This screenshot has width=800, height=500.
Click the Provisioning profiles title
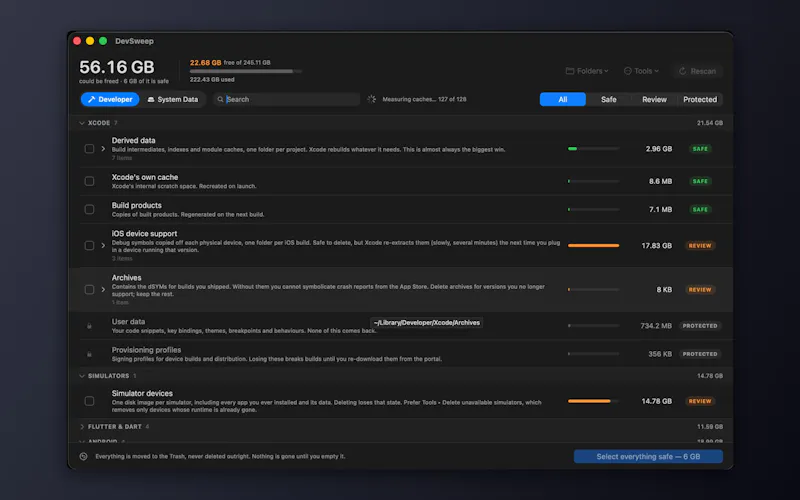pyautogui.click(x=146, y=349)
